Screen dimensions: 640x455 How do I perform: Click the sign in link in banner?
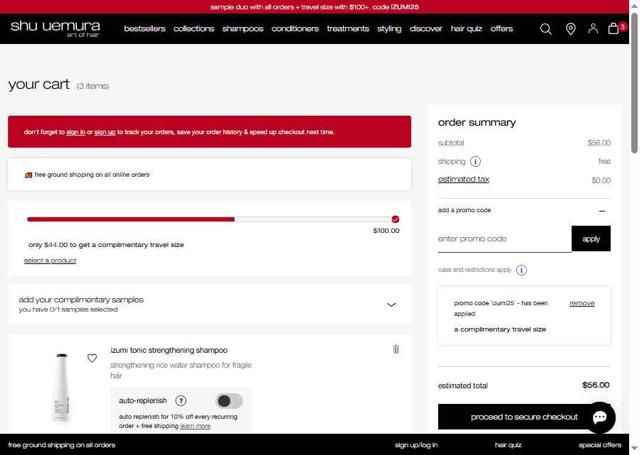76,132
